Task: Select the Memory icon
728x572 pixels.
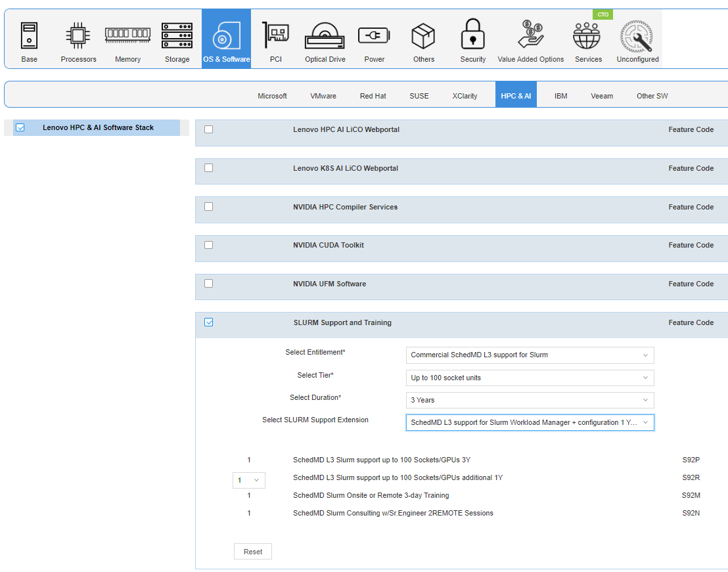Action: click(x=127, y=36)
